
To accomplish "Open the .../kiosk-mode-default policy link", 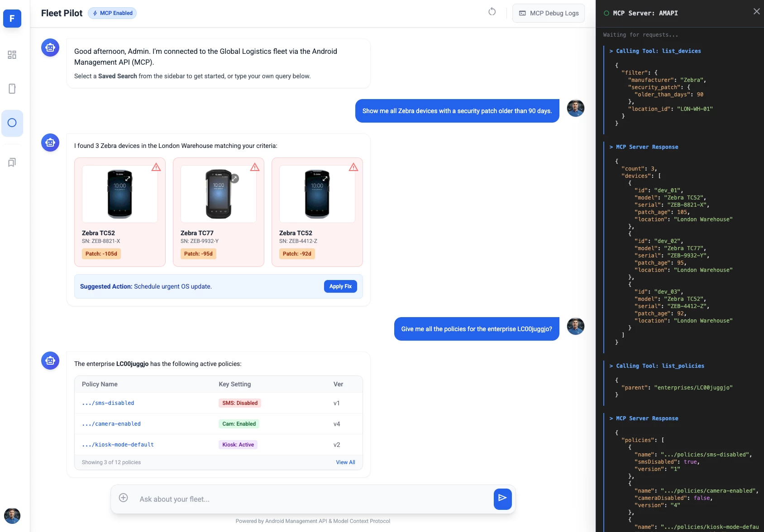I will (118, 445).
